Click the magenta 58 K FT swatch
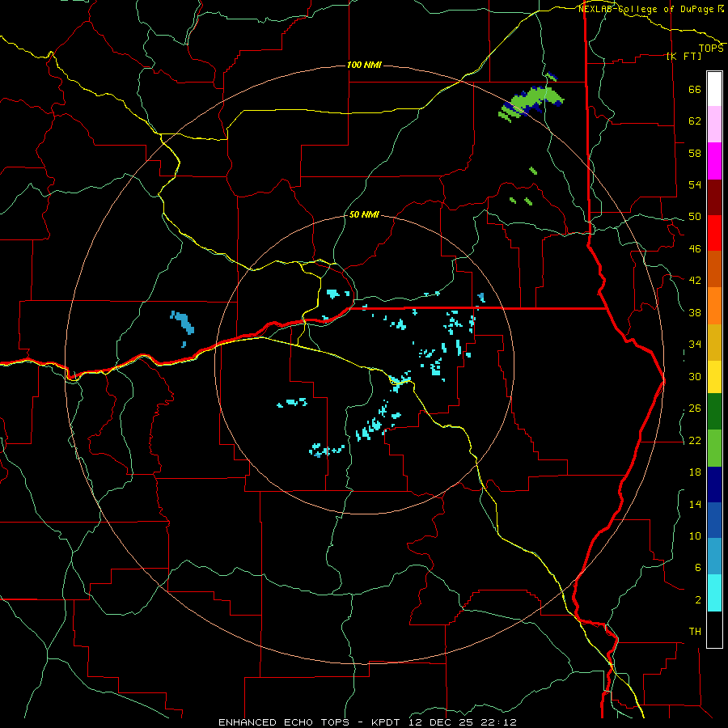The height and width of the screenshot is (728, 728). pyautogui.click(x=714, y=161)
